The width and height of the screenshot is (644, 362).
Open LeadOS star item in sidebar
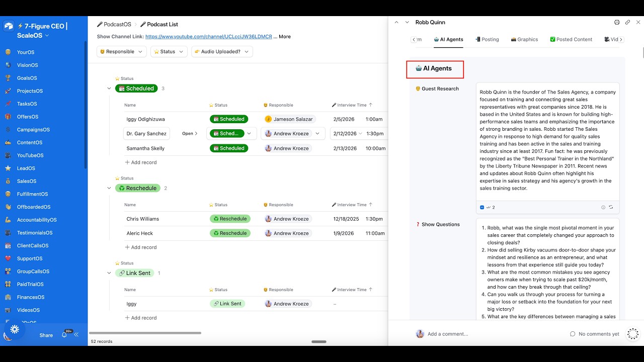pyautogui.click(x=26, y=168)
